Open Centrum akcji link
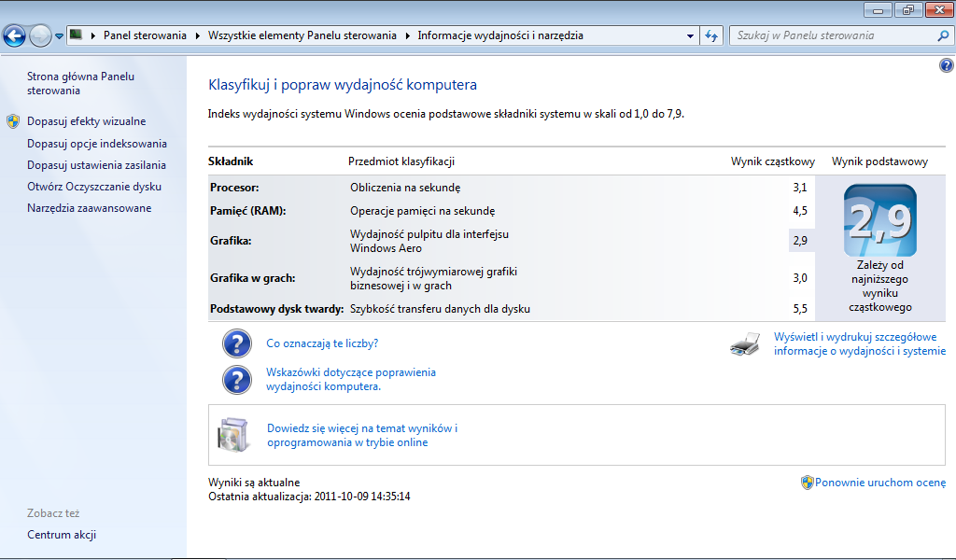 coord(62,535)
